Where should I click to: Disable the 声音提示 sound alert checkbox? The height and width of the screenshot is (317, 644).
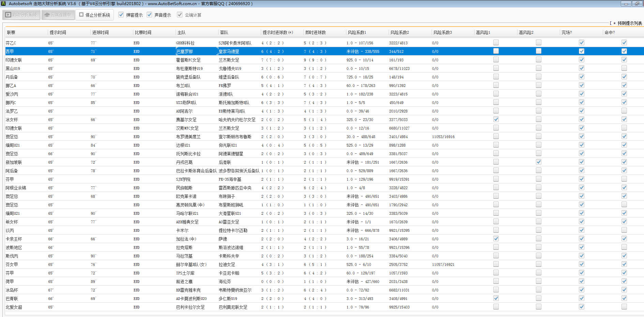[149, 15]
